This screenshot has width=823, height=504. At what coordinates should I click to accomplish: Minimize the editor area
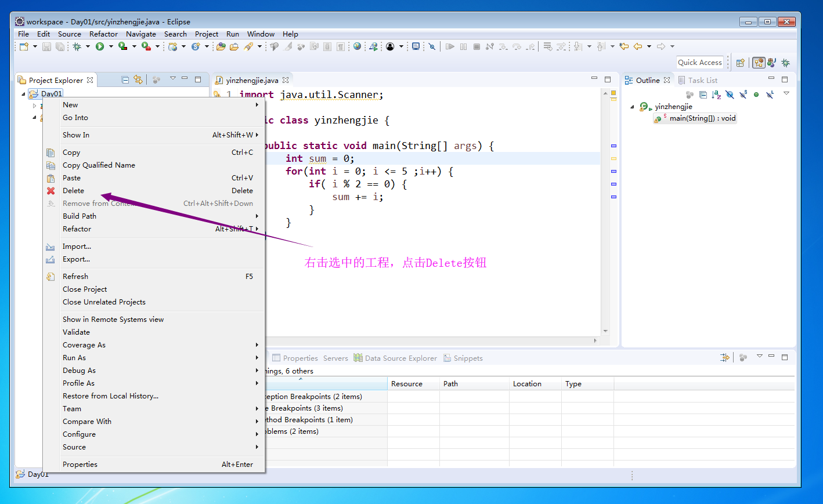click(x=594, y=79)
